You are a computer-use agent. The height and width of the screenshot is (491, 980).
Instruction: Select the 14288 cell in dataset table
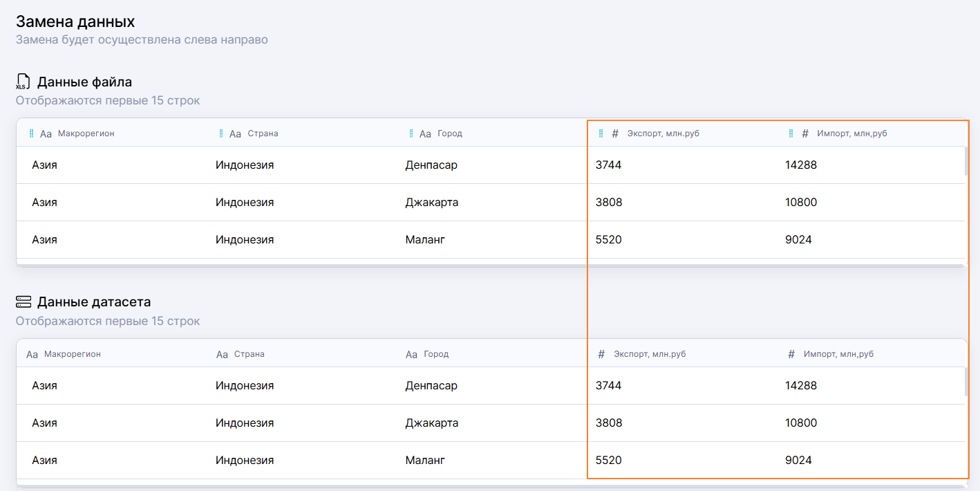click(801, 386)
